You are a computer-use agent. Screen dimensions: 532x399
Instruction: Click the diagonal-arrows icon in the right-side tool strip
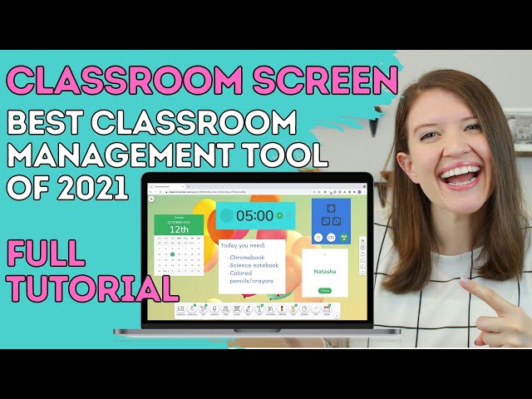[x=362, y=259]
